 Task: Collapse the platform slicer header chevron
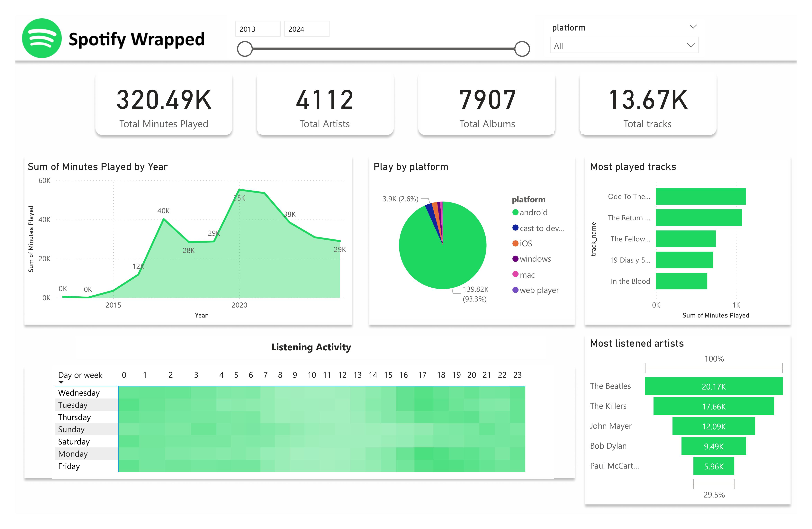tap(693, 27)
